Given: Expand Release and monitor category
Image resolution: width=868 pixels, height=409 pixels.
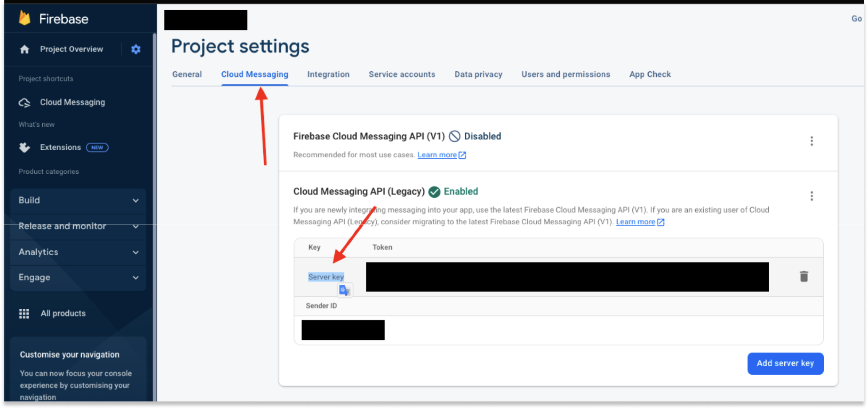Looking at the screenshot, I should (x=78, y=227).
